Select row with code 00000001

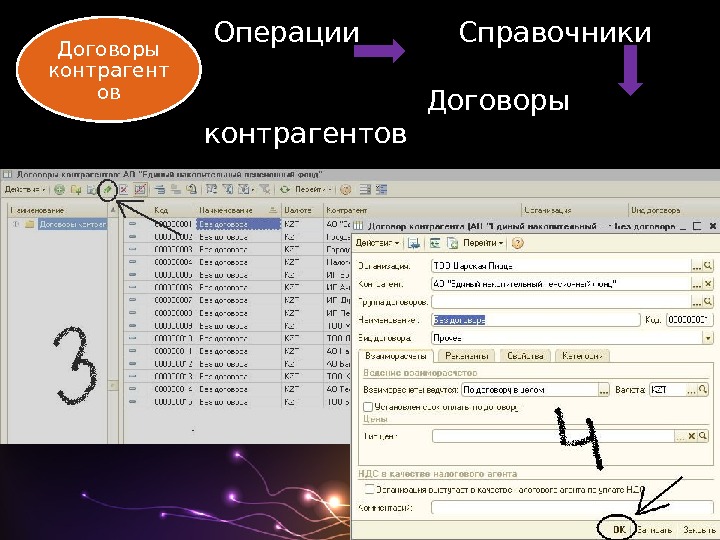[238, 224]
